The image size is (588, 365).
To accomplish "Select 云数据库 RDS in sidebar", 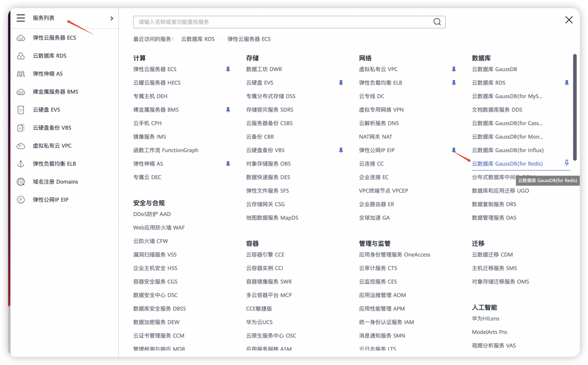I will click(49, 56).
